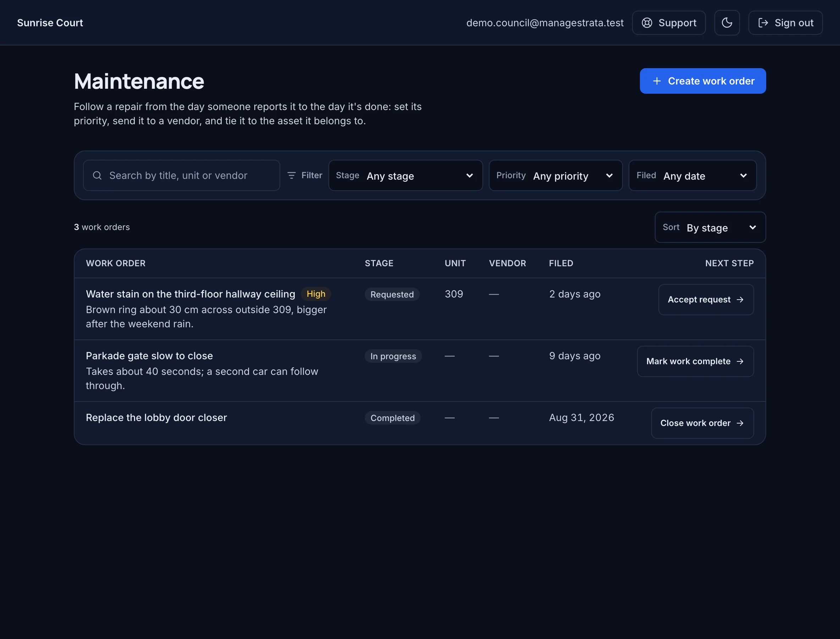Screen dimensions: 840x639
Task: Click the Support lifebuoy icon
Action: pos(647,23)
